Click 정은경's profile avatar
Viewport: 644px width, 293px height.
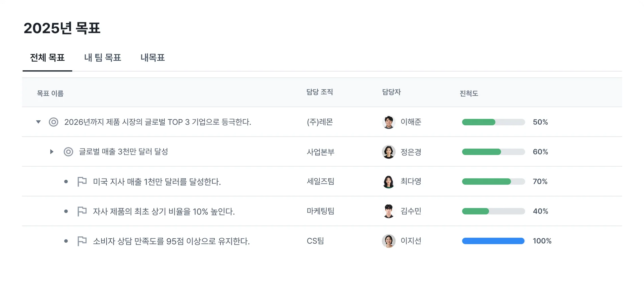pyautogui.click(x=388, y=152)
